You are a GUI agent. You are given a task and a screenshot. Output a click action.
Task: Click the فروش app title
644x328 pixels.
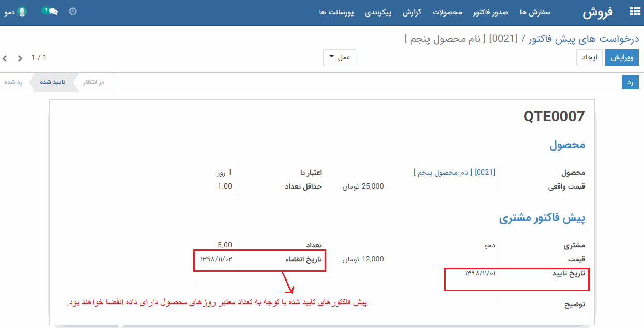[x=598, y=13]
